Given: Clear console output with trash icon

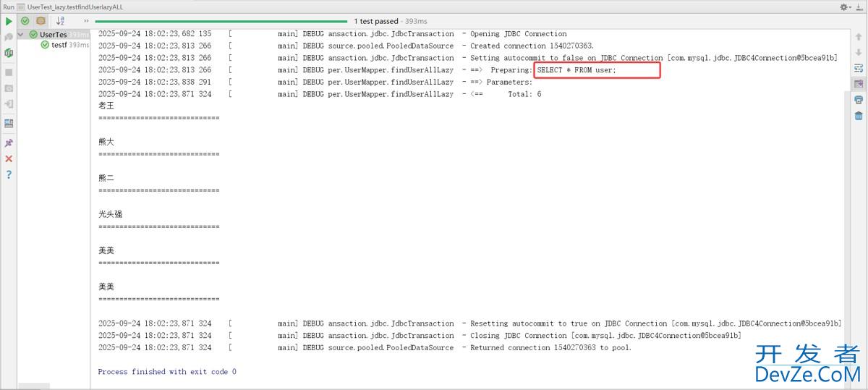Looking at the screenshot, I should (x=859, y=116).
